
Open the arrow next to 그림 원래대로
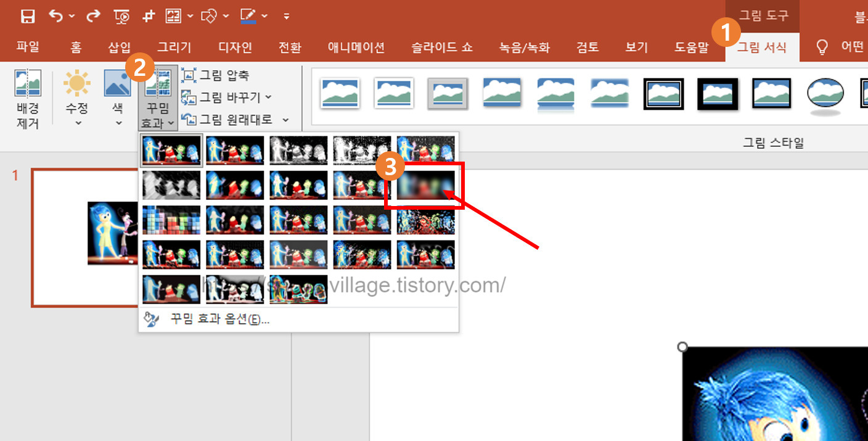(285, 120)
